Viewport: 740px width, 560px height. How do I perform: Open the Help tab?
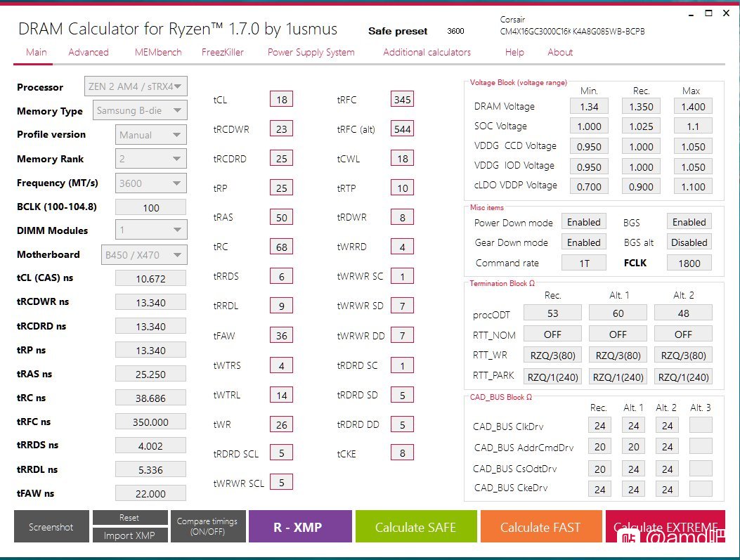[514, 53]
